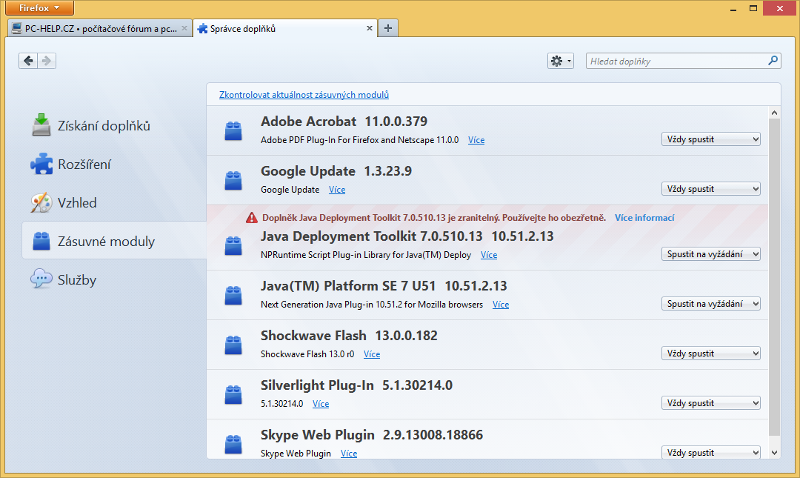Click the forward arrow navigation button
The width and height of the screenshot is (800, 478).
pos(47,61)
